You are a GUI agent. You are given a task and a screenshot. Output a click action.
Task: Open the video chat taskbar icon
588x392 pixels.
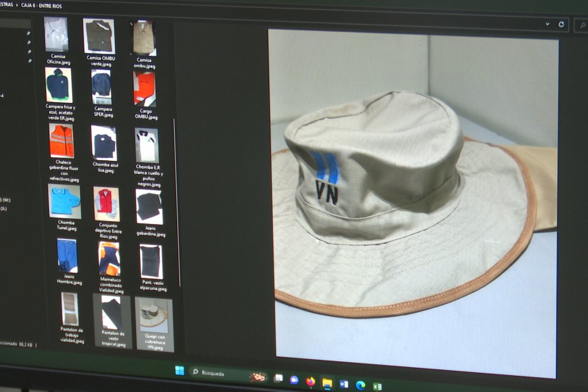point(294,379)
